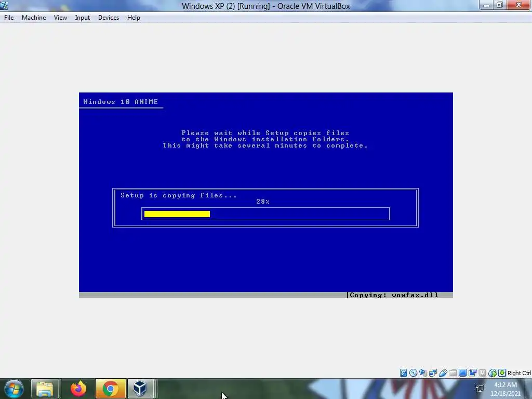Click the VirtualBox window title icon

pos(4,5)
